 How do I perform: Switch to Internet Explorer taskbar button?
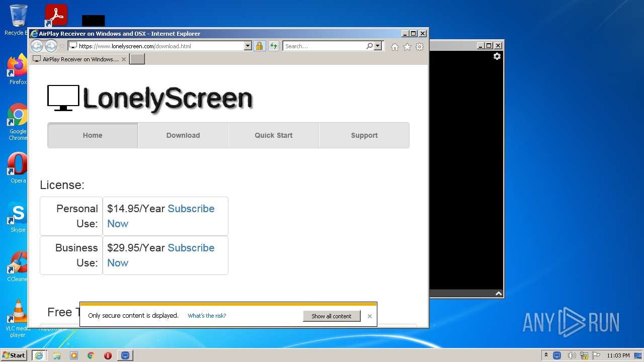click(39, 355)
